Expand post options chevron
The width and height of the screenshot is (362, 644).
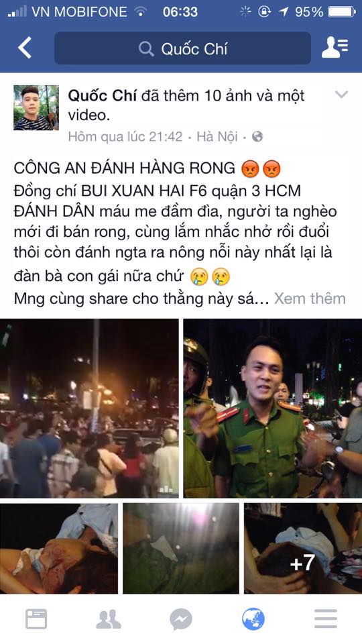(x=341, y=95)
